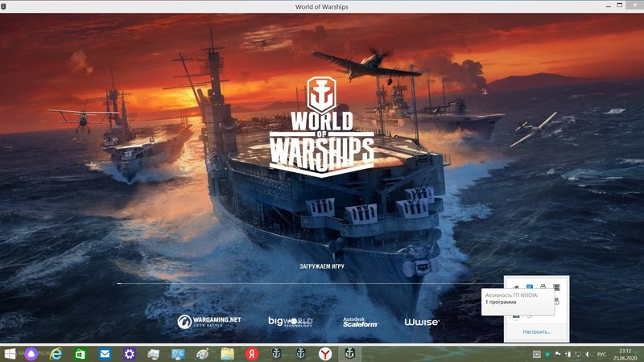The width and height of the screenshot is (644, 362).
Task: Select the highlighted active World of Warships taskbar icon
Action: [349, 353]
